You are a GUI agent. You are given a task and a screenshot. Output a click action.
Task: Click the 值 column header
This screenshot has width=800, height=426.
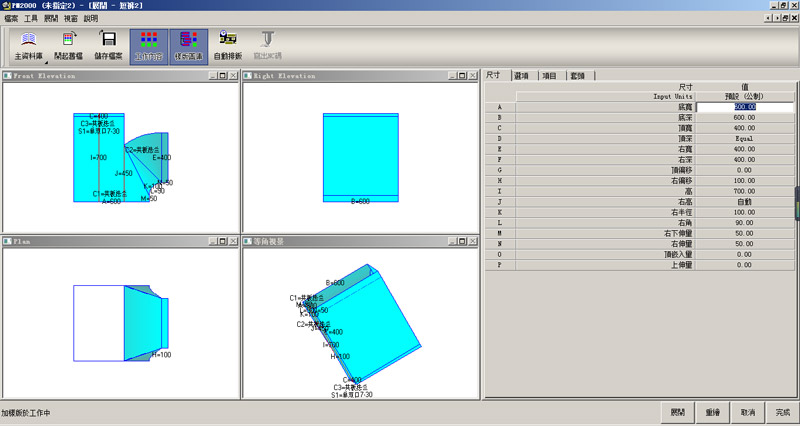(745, 87)
